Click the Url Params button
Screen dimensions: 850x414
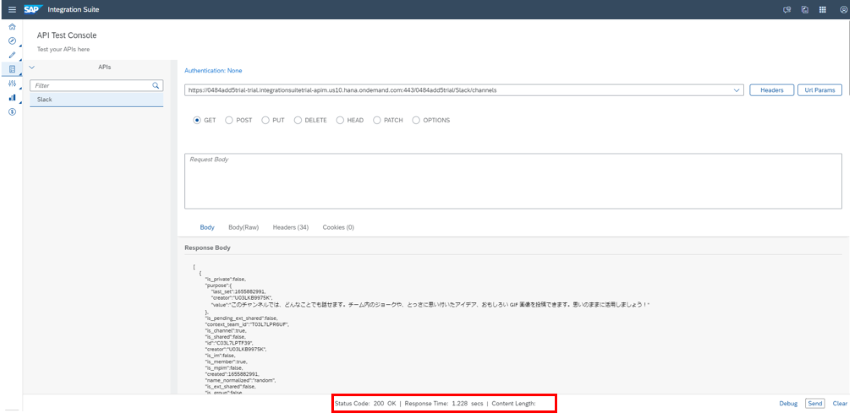(820, 90)
